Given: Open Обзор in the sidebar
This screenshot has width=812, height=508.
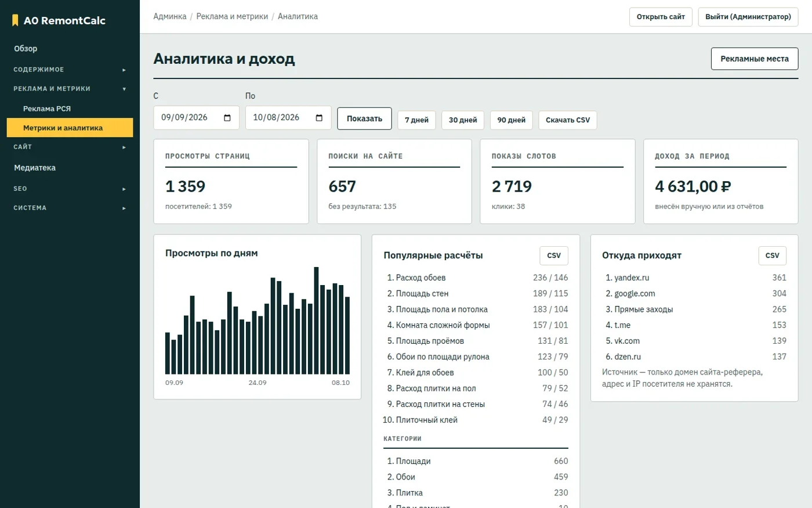Looking at the screenshot, I should pyautogui.click(x=70, y=49).
